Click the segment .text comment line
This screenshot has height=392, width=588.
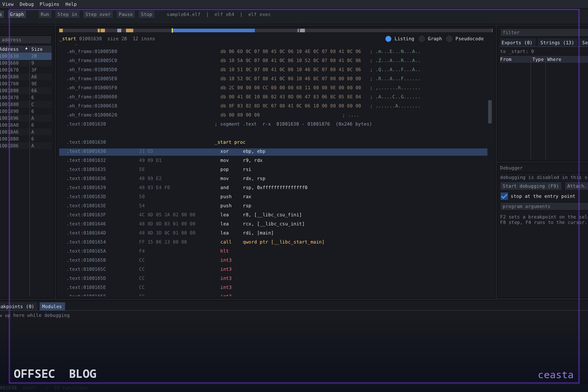pos(293,124)
